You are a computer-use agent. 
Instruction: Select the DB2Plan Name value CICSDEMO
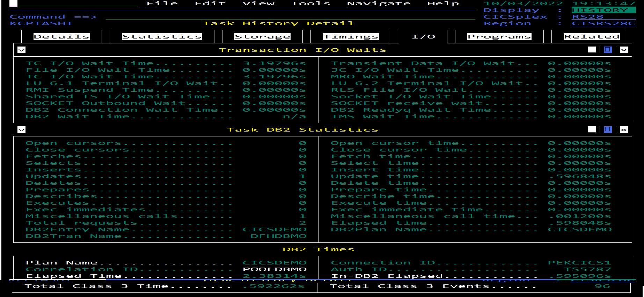point(580,229)
